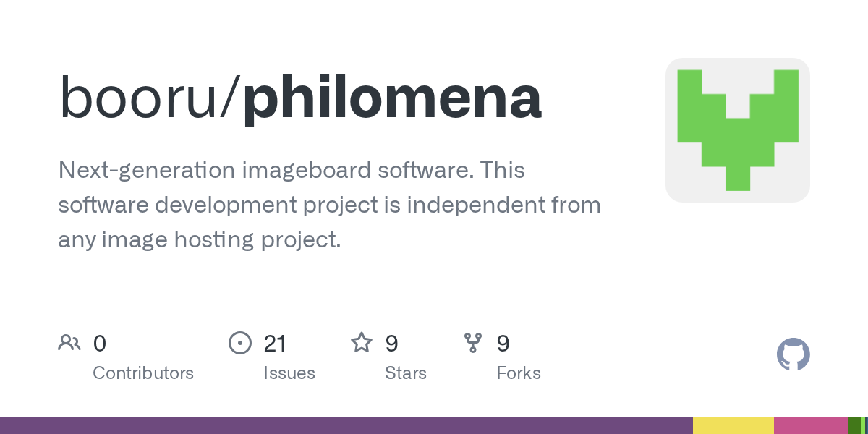Click the Issues circle-dot icon
This screenshot has width=868, height=434.
click(240, 343)
